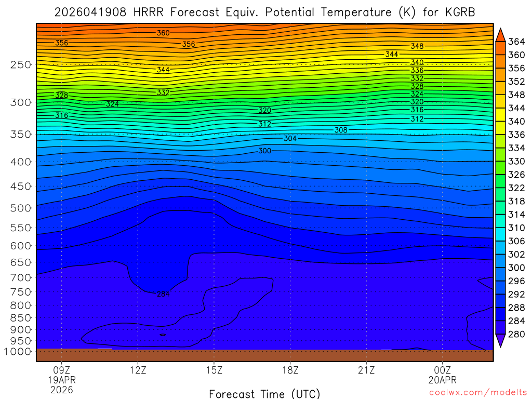Click the 364 colorbar value
This screenshot has height=399, width=532.
point(516,42)
